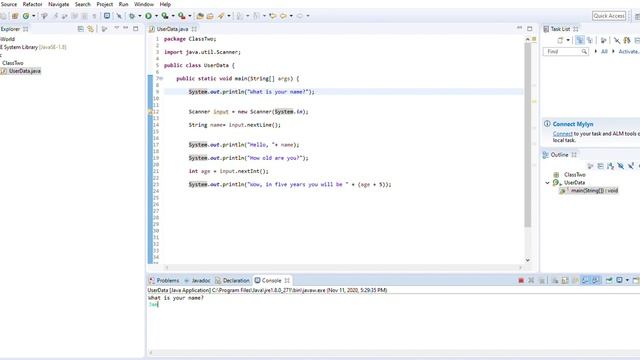Click the Clear Console icon
640x360 pixels.
(555, 280)
